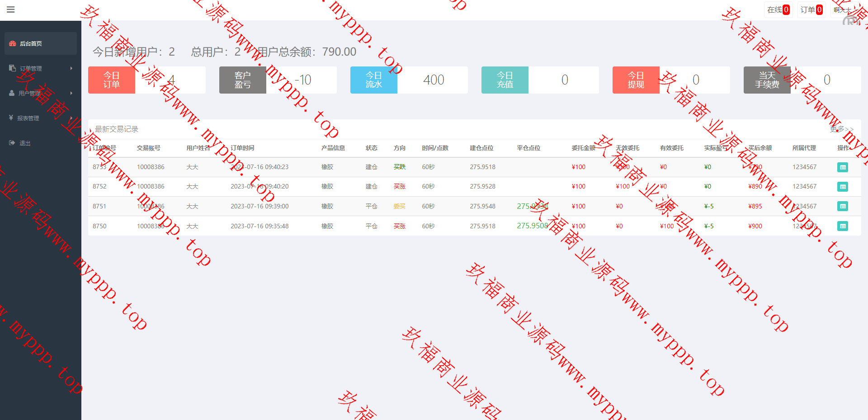Expand the 报表管理 sidebar section
The width and height of the screenshot is (868, 420).
click(x=28, y=118)
